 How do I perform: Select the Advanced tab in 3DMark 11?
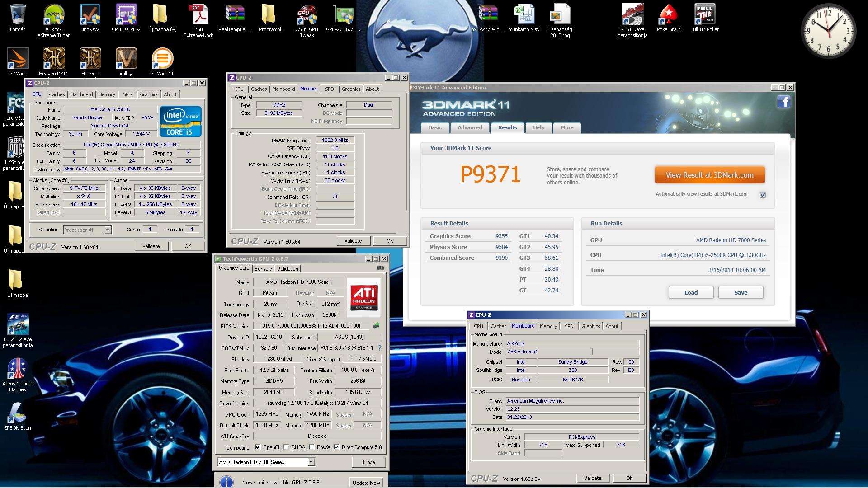tap(470, 127)
